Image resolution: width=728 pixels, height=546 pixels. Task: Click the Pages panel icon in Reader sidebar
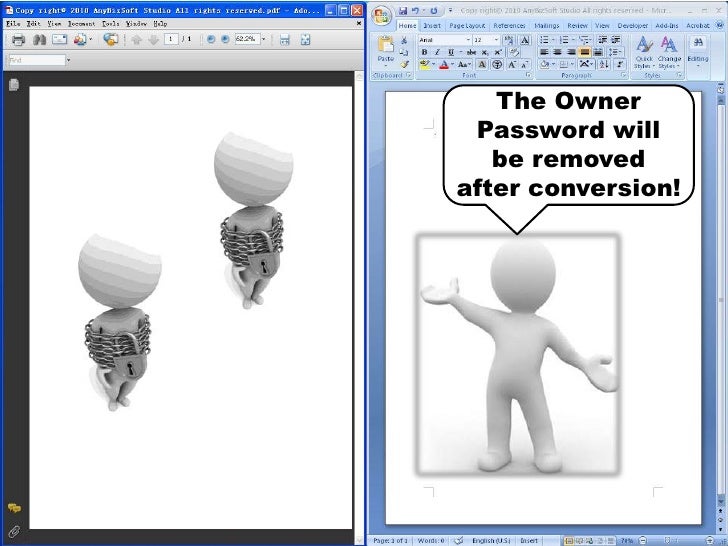pos(15,85)
